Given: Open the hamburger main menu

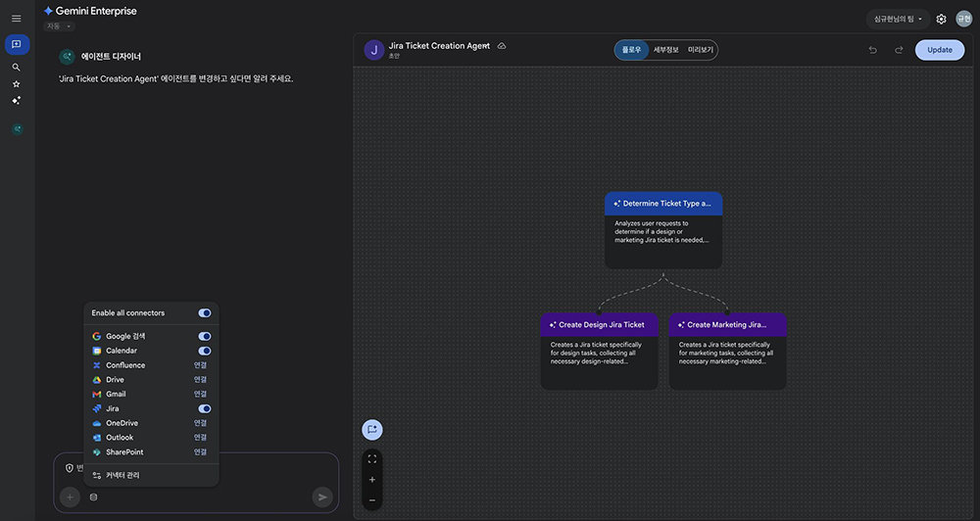Looking at the screenshot, I should pyautogui.click(x=16, y=19).
